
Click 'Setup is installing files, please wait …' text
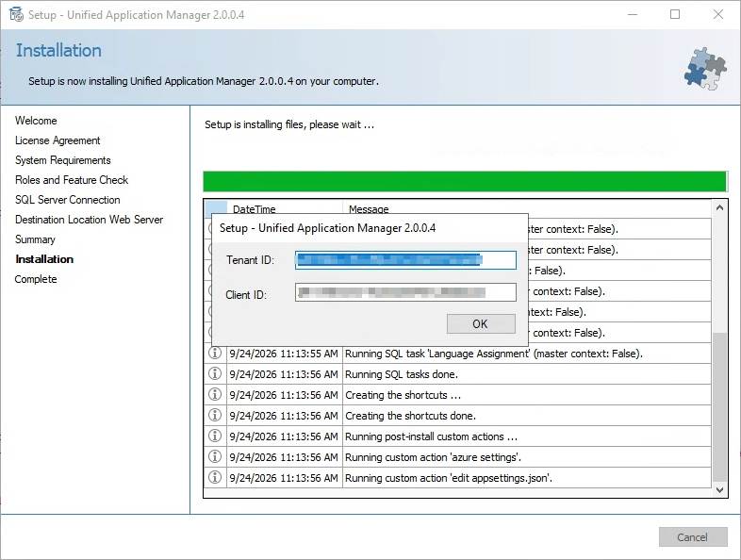click(289, 124)
